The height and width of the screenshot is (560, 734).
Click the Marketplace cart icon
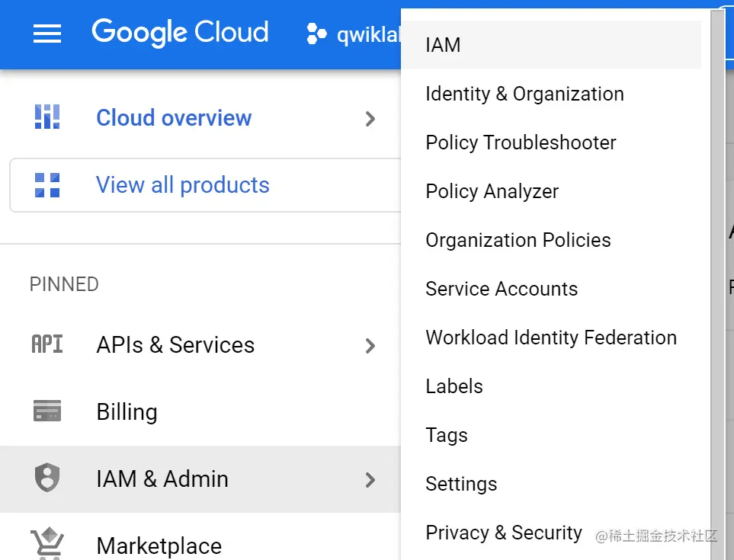pyautogui.click(x=47, y=544)
